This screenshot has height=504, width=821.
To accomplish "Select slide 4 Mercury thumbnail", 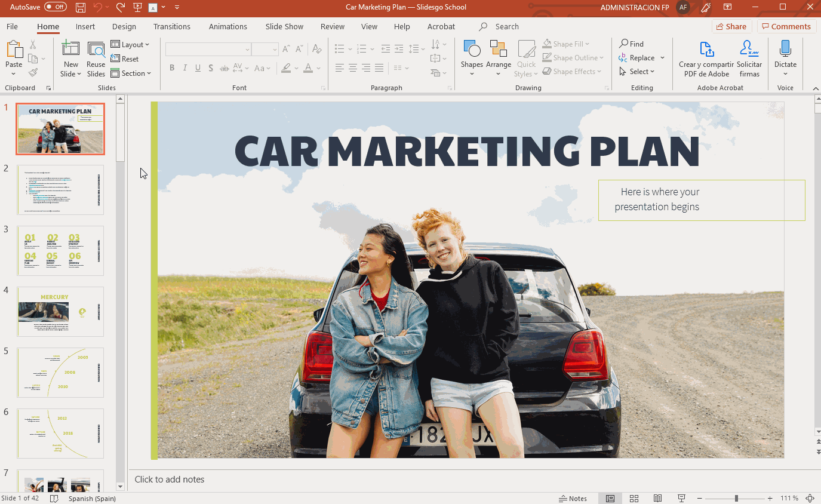I will [x=60, y=311].
